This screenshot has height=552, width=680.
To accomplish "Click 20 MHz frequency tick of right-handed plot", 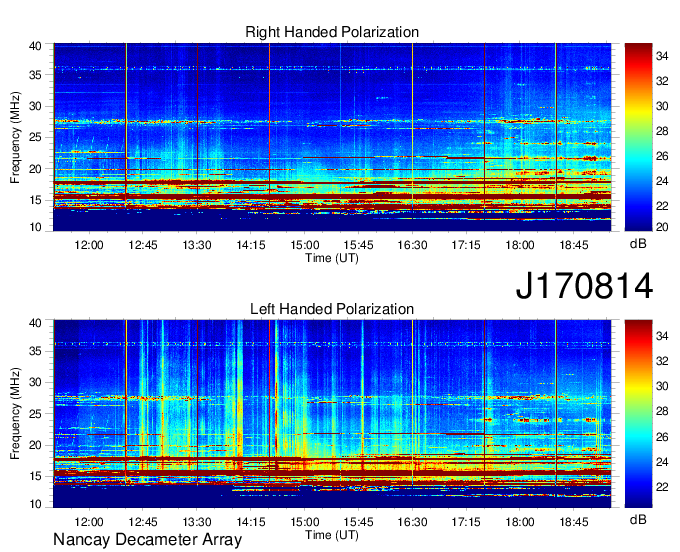I will (x=35, y=169).
